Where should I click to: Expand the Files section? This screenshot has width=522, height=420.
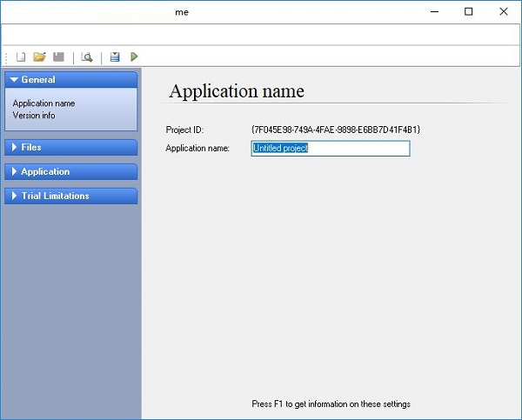click(70, 148)
